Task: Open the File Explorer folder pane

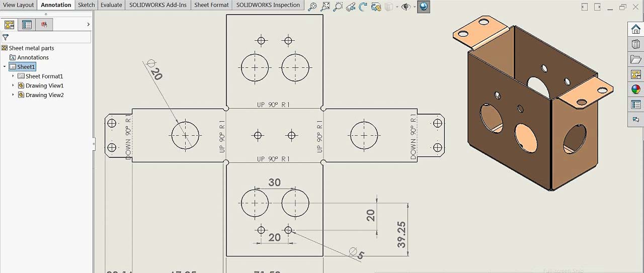Action: pyautogui.click(x=636, y=59)
